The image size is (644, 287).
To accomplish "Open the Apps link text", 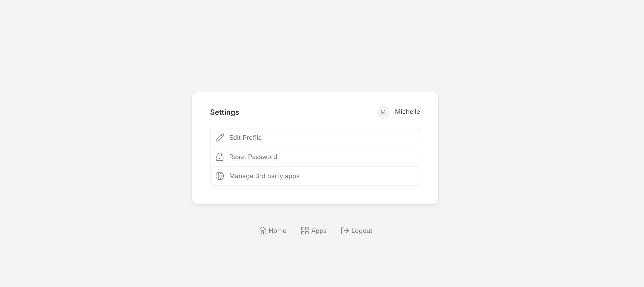I will [x=319, y=231].
